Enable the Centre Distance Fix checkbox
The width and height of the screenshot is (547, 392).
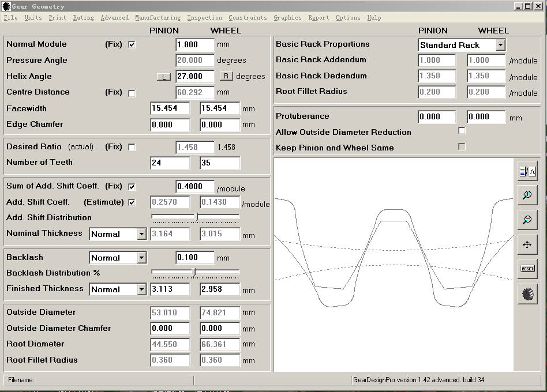click(132, 93)
